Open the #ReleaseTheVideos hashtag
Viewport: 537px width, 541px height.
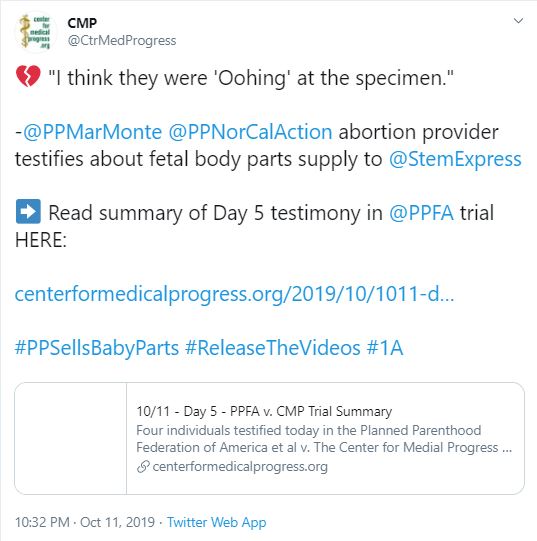[x=273, y=347]
